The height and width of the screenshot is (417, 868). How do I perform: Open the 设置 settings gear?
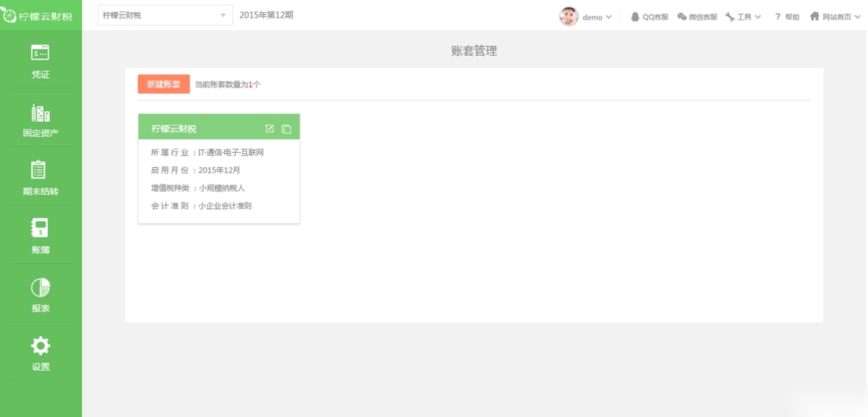click(40, 353)
